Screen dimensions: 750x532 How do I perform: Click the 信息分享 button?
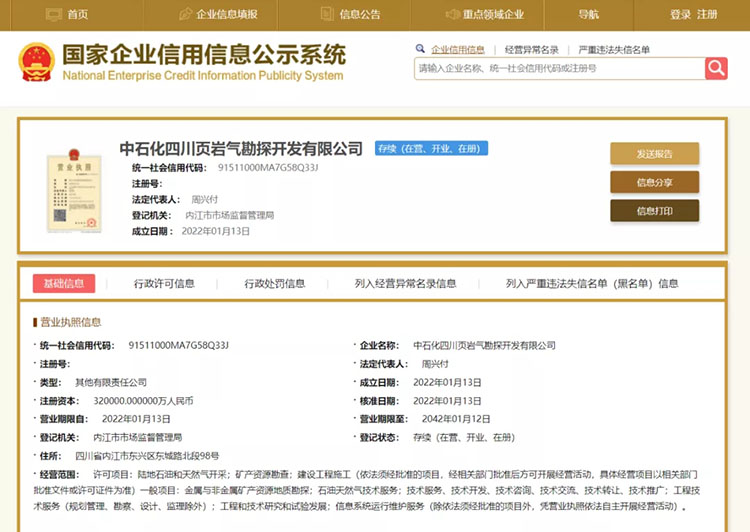(654, 182)
